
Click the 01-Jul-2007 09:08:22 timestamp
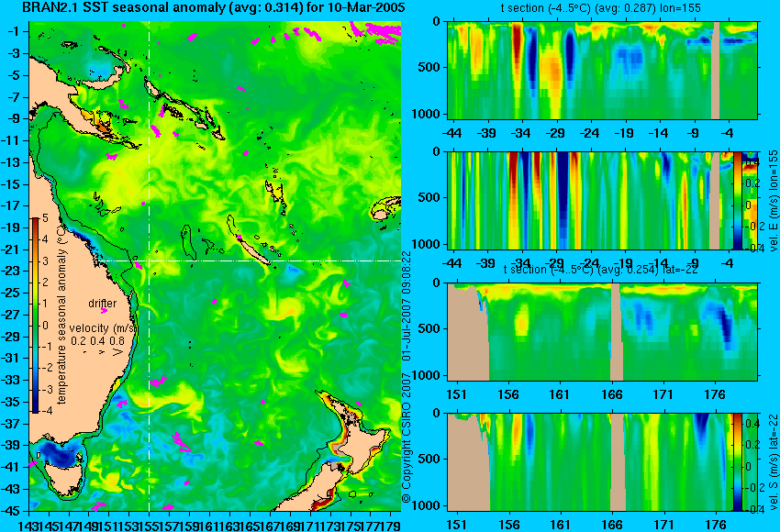[x=407, y=305]
